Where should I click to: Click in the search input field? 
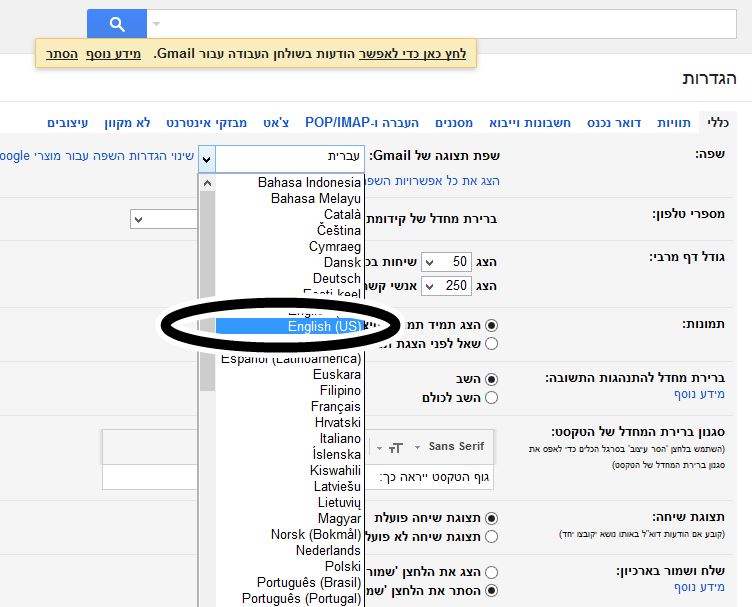click(450, 23)
